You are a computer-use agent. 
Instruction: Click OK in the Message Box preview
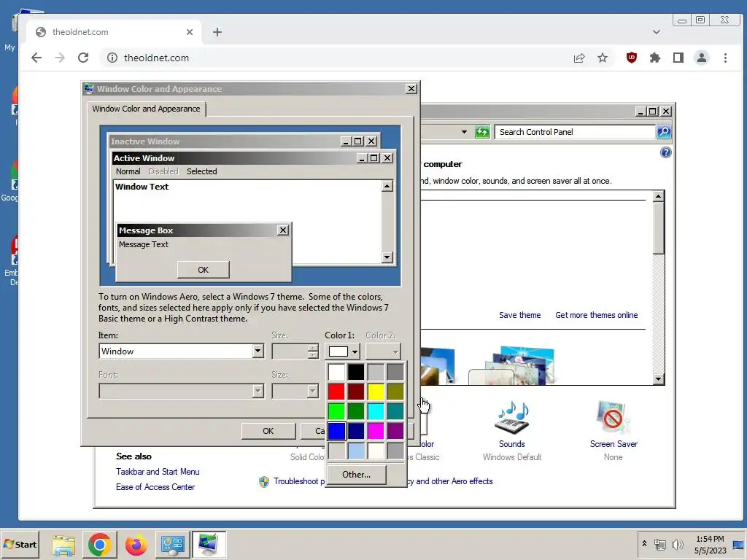point(204,270)
